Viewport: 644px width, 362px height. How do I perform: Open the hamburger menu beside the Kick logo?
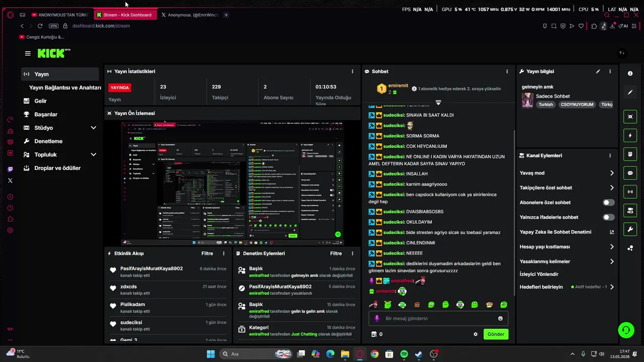(28, 53)
